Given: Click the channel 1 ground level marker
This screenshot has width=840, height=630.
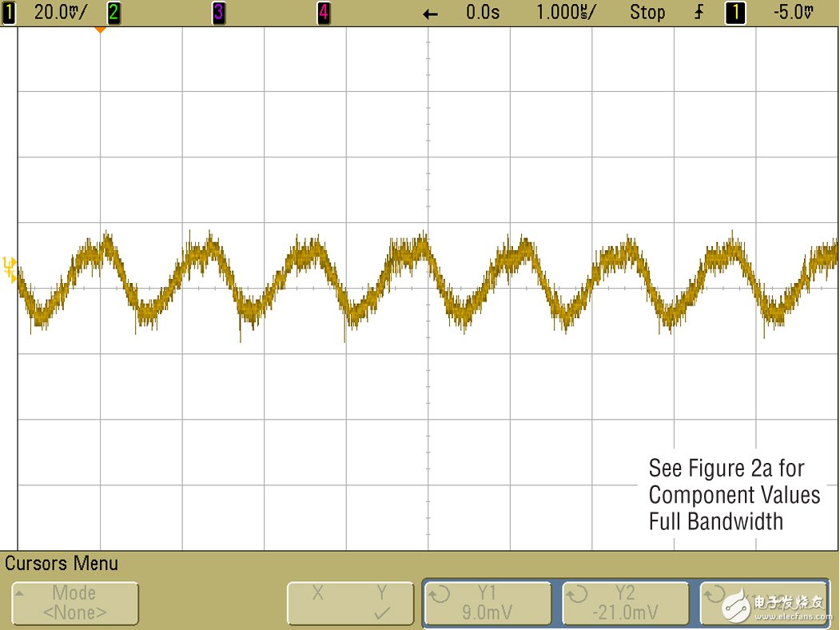Looking at the screenshot, I should (9, 268).
